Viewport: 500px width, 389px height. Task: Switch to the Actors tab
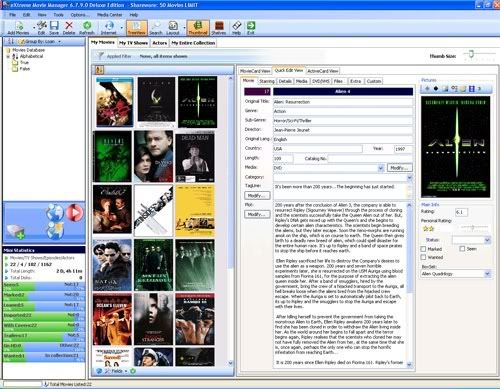[x=160, y=43]
